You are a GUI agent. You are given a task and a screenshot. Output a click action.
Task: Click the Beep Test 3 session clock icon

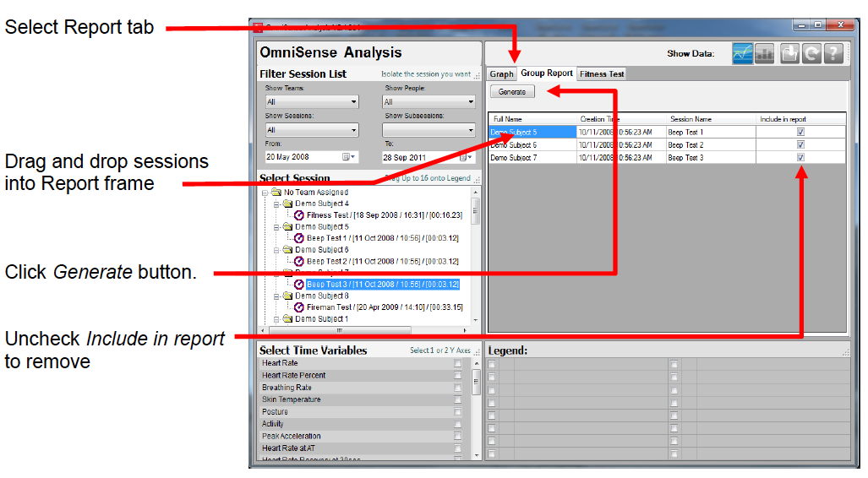299,285
